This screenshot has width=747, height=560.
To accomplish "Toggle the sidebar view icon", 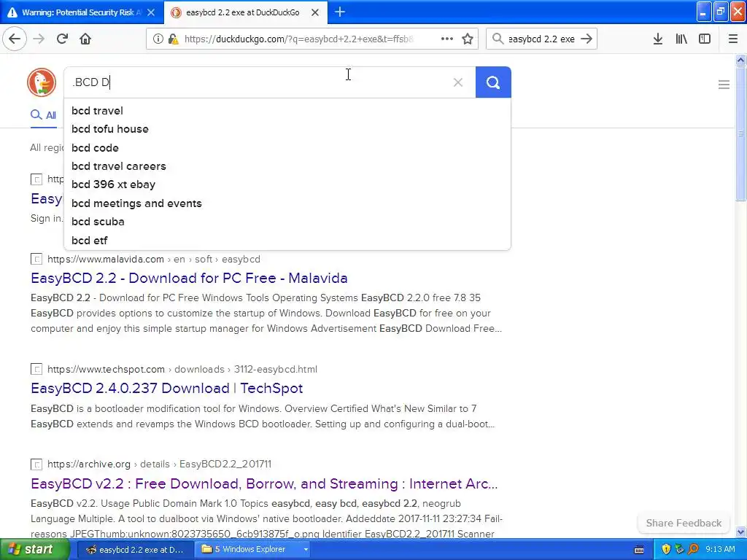I will tap(705, 39).
